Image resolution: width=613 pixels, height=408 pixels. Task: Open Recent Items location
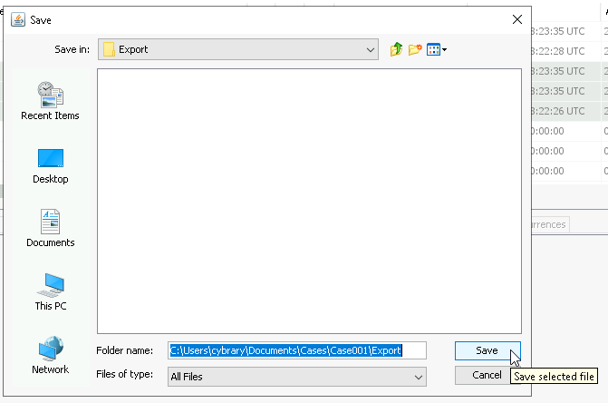[x=50, y=101]
